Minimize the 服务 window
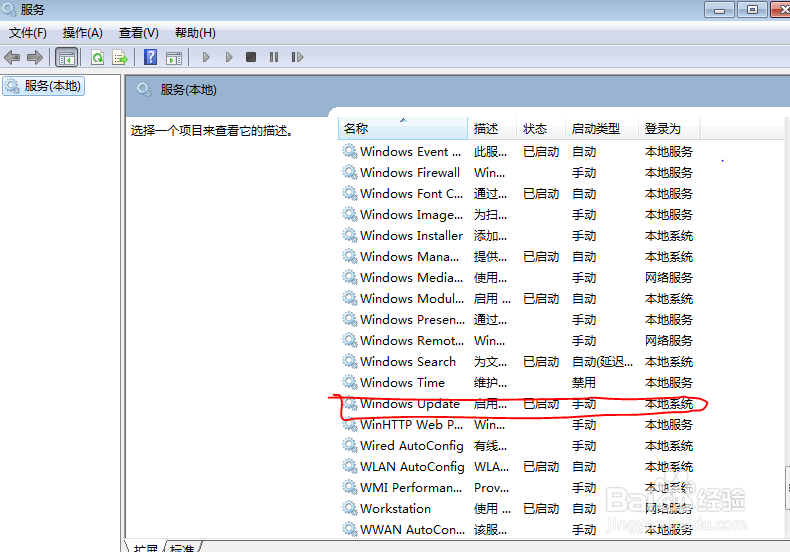 (719, 10)
